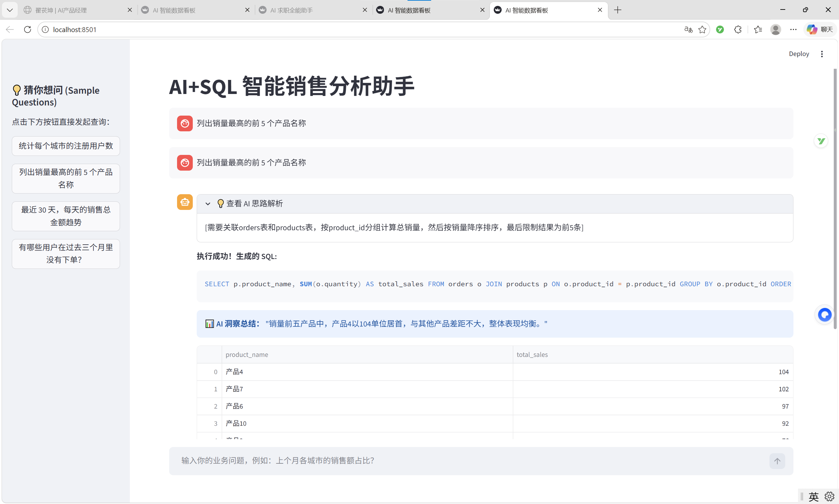Click the Deploy button
The image size is (839, 504).
799,54
